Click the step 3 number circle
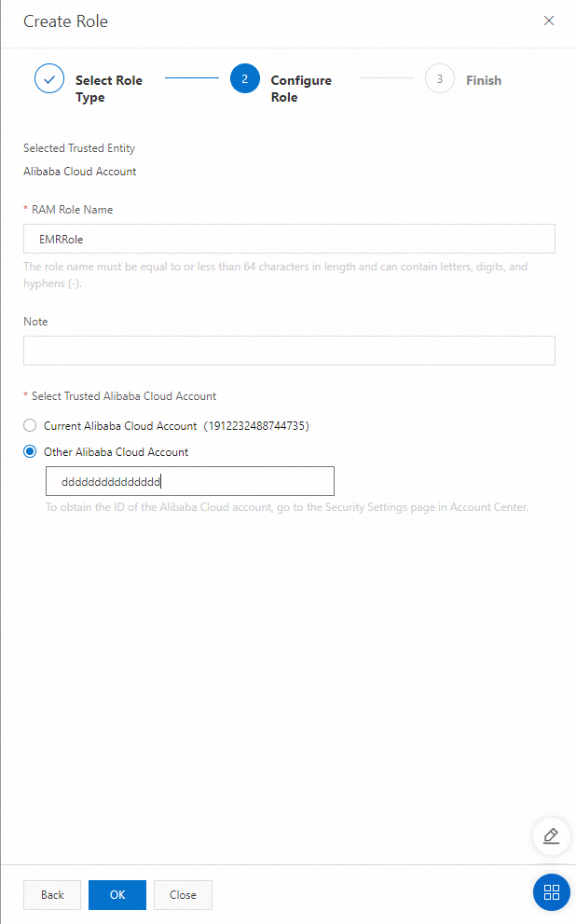 pyautogui.click(x=439, y=79)
